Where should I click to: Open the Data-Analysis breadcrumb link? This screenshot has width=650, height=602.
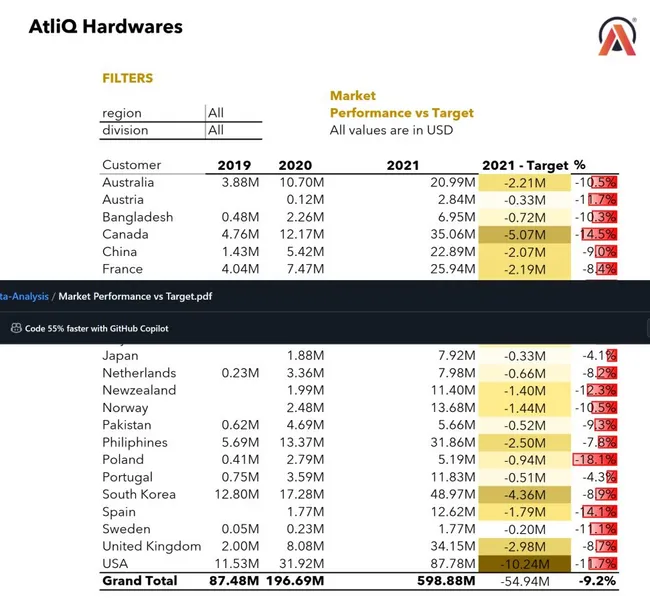[24, 296]
